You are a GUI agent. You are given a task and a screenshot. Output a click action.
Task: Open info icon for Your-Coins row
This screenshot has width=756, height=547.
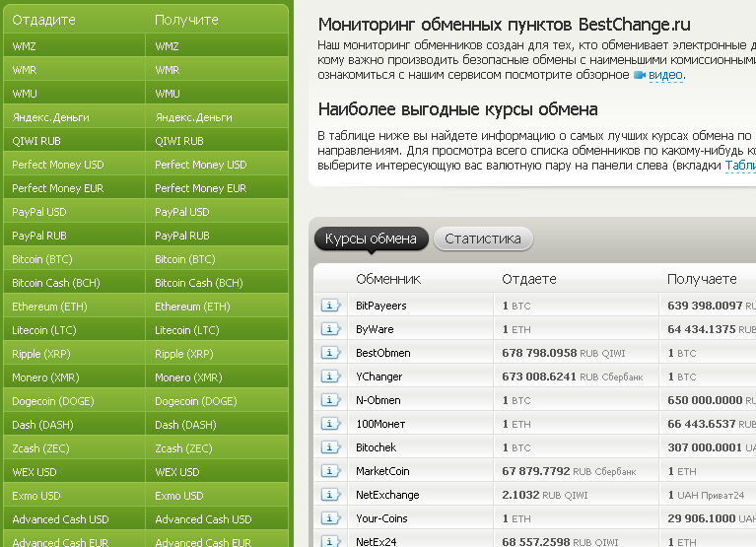pos(331,518)
